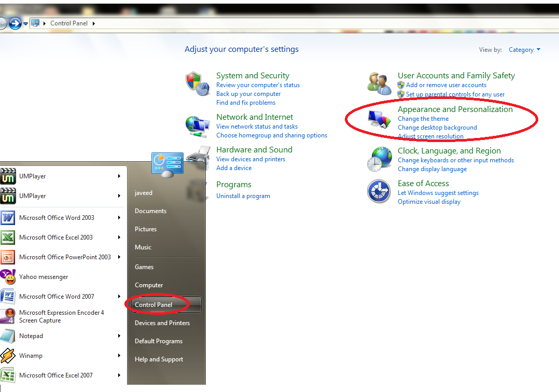Open the Hardware and Sound heading
The width and height of the screenshot is (559, 392).
[x=254, y=150]
